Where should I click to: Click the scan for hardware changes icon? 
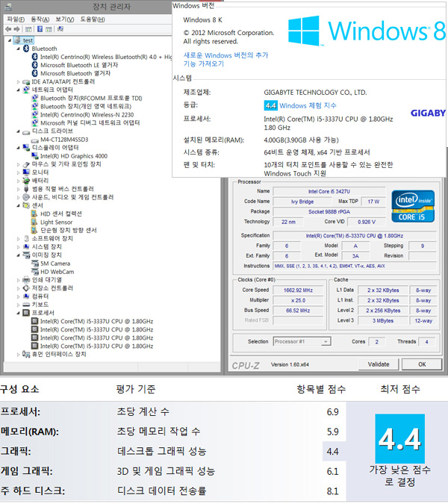point(60,29)
